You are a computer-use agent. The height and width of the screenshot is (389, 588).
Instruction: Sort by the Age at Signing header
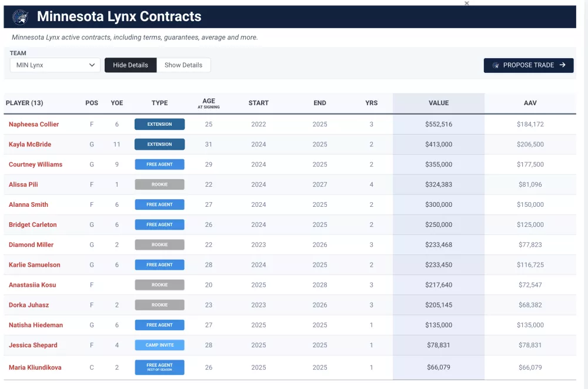coord(209,103)
